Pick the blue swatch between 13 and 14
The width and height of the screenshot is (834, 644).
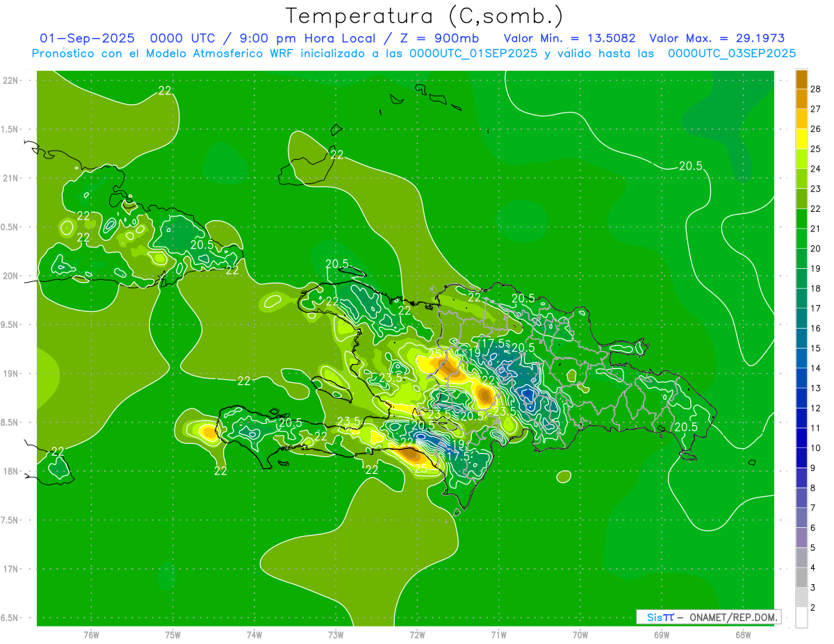coord(801,378)
